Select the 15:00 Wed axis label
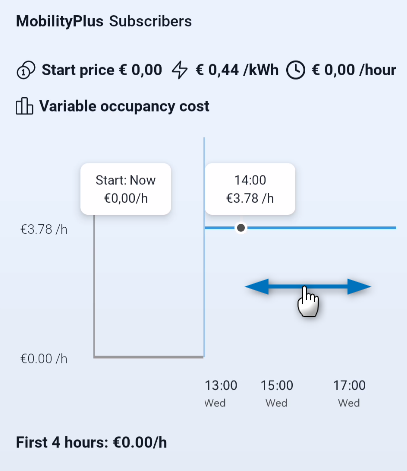Screen dimensions: 407x471 277,393
